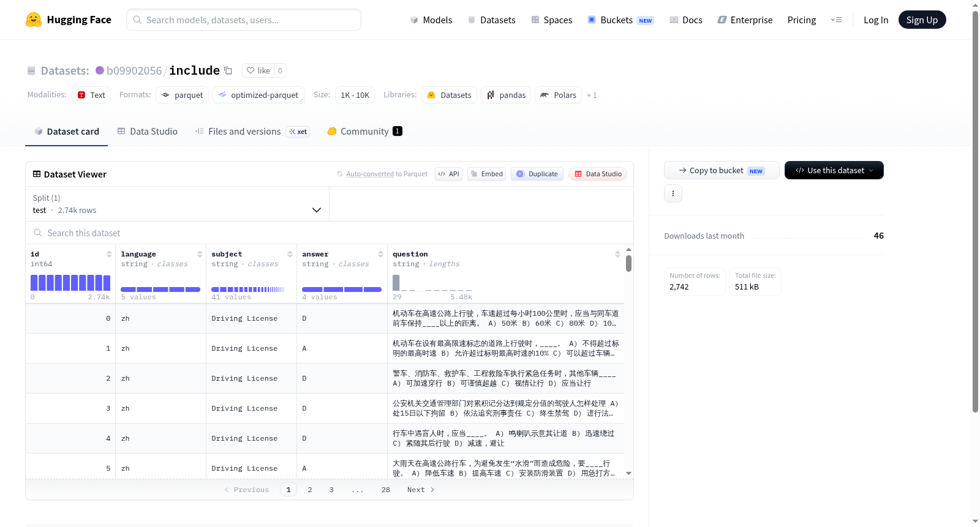Click the Next page button
Screen dimensions: 980x527
(x=421, y=490)
